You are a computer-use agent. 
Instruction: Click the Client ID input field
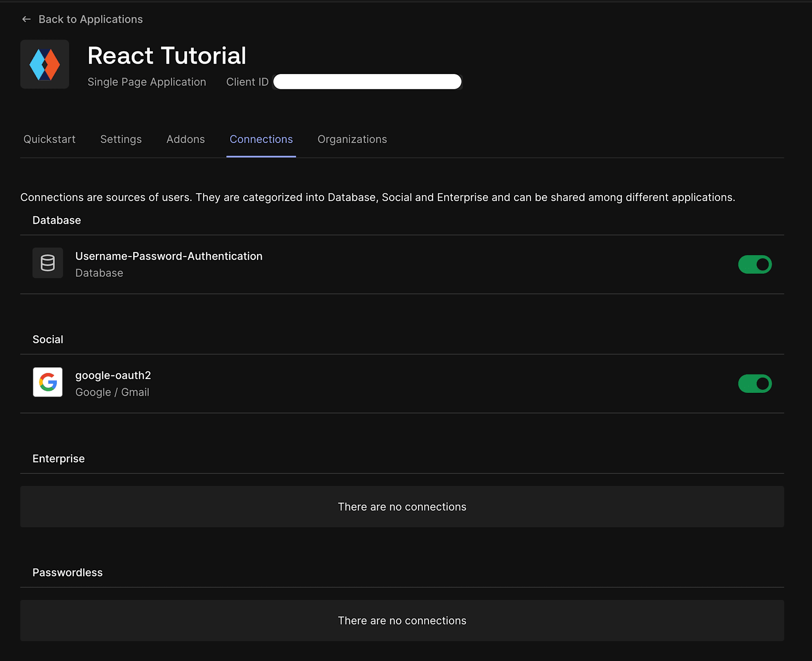tap(369, 82)
